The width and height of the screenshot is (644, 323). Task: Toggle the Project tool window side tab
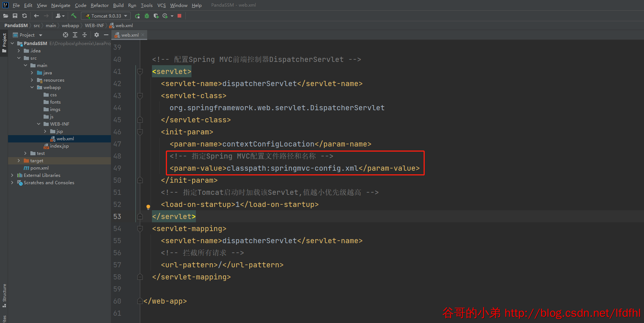[4, 42]
